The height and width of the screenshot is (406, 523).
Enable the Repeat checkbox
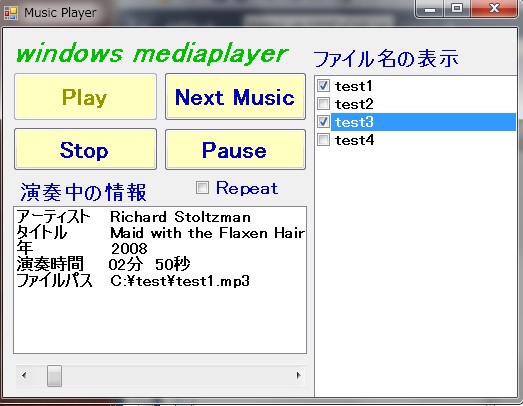coord(202,187)
